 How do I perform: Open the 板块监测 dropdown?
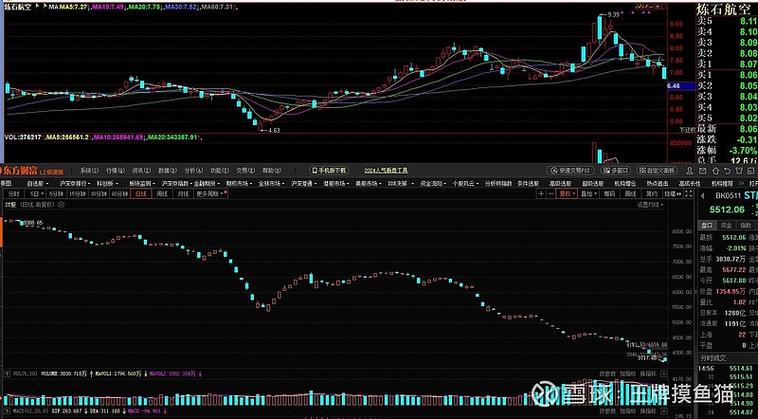pyautogui.click(x=140, y=184)
